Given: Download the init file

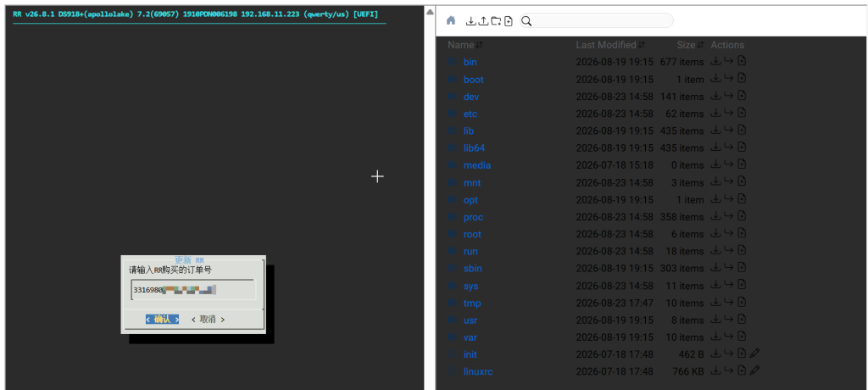Looking at the screenshot, I should (715, 353).
